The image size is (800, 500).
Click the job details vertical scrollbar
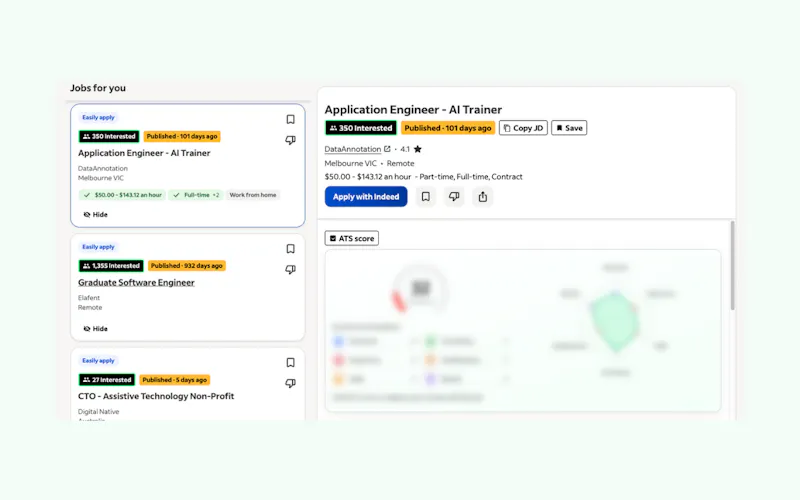[x=733, y=265]
